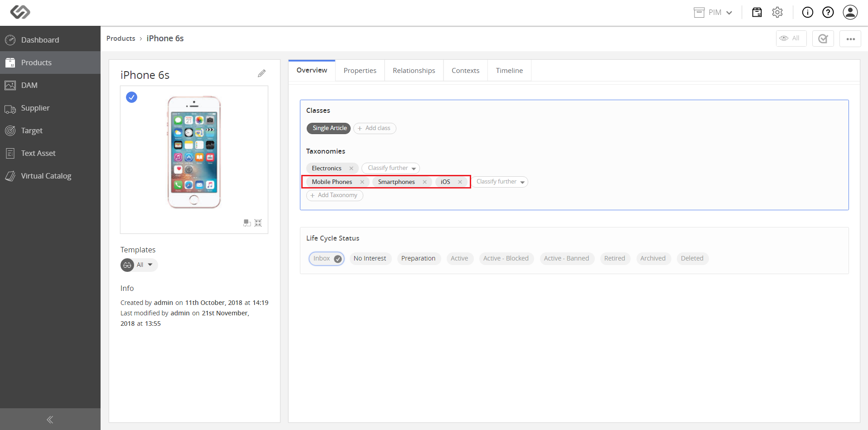Select Inbox life cycle status

327,259
